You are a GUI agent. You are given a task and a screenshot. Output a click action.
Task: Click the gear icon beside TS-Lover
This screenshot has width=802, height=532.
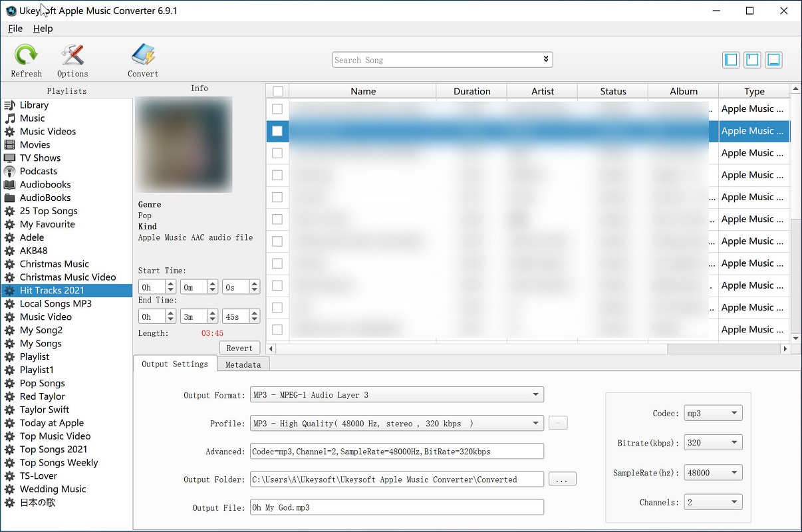(9, 476)
